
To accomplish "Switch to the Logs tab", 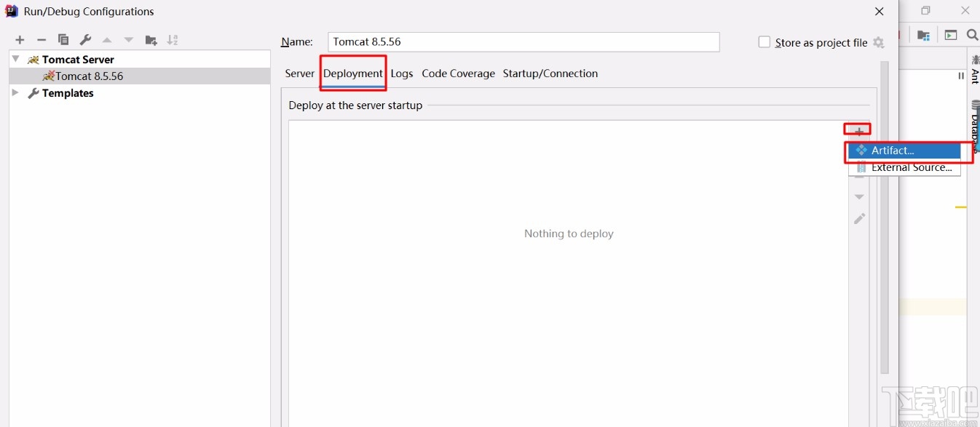I will tap(402, 73).
